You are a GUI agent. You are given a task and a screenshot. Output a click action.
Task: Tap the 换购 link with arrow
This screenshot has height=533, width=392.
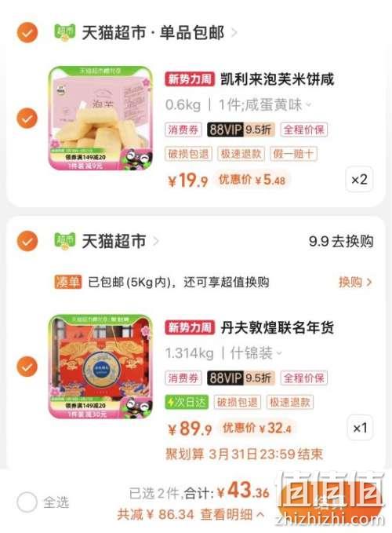[x=355, y=282]
